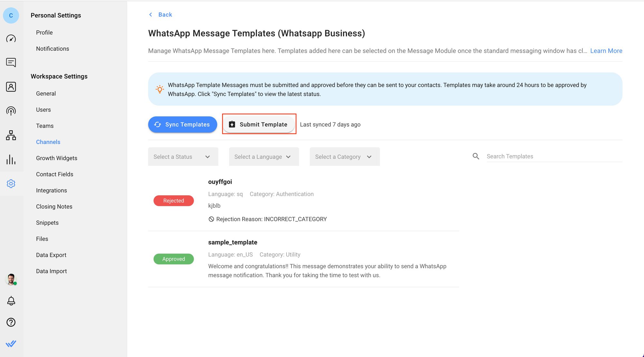Open Data Import settings

[x=52, y=271]
